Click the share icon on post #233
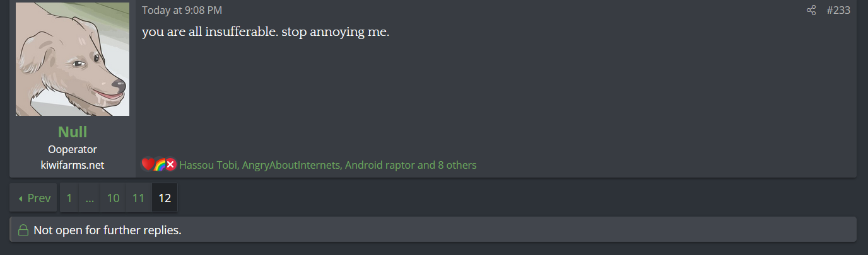 click(811, 11)
